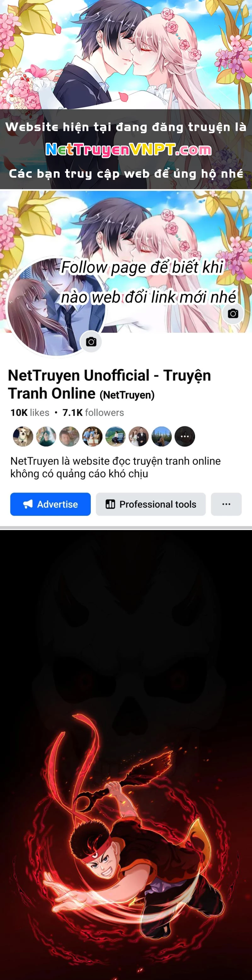Click the NetTruyen Unofficial page title

click(x=110, y=384)
